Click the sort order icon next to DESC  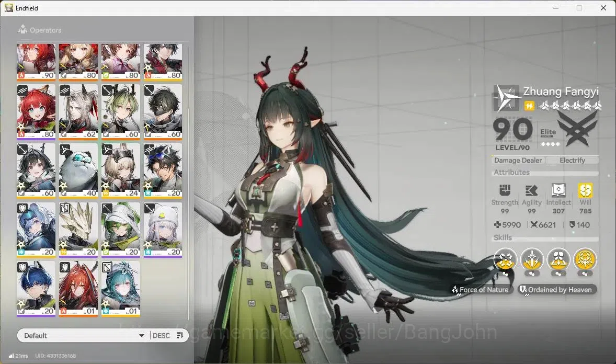pos(180,335)
